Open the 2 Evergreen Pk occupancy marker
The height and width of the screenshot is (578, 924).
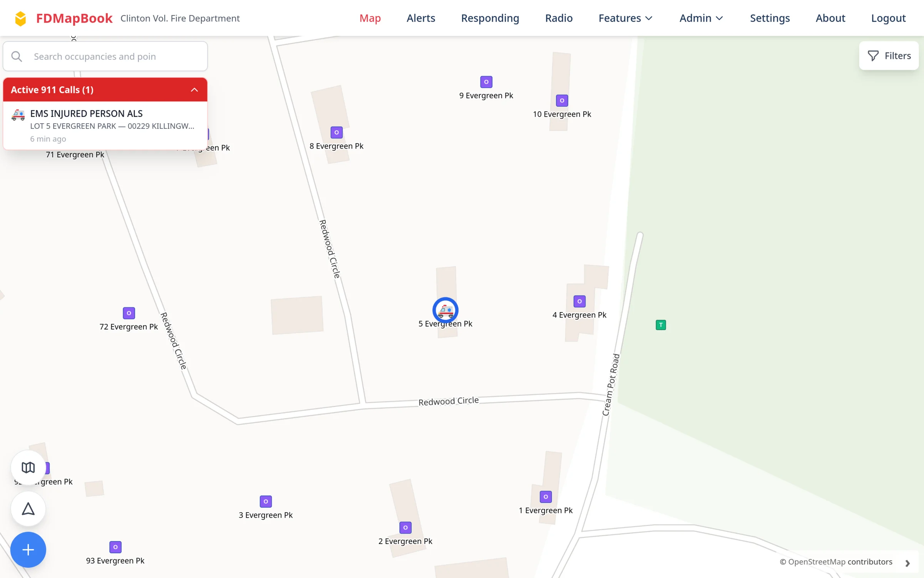(x=405, y=528)
